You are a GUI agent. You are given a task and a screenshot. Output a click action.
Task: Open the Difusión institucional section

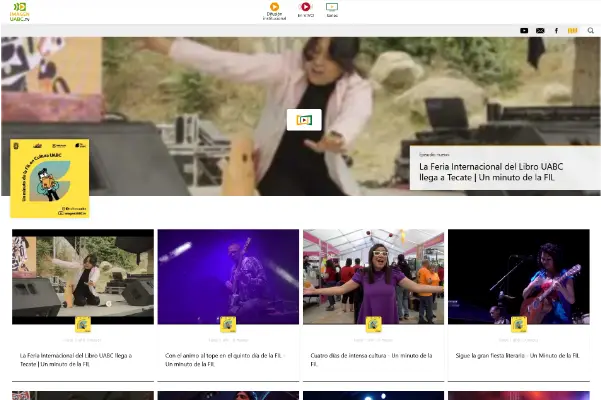pos(274,11)
